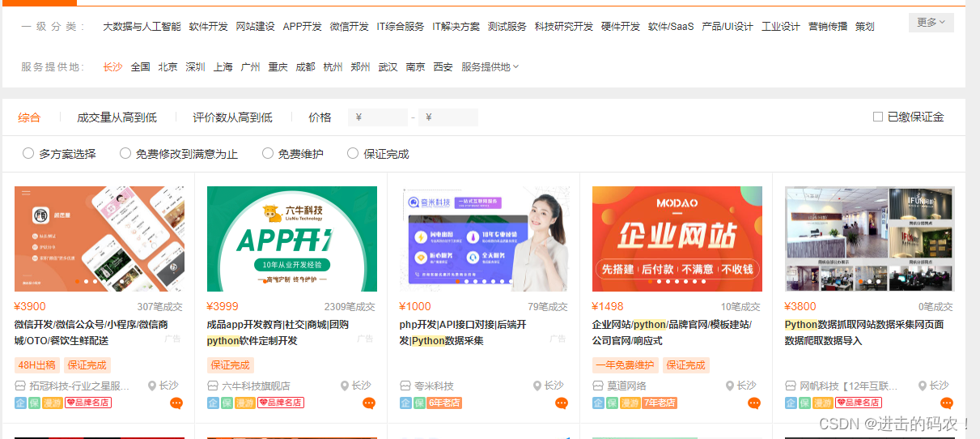Viewport: 980px width, 439px height.
Task: Click location pin on 六牛科技旗舰店 card
Action: (x=345, y=386)
